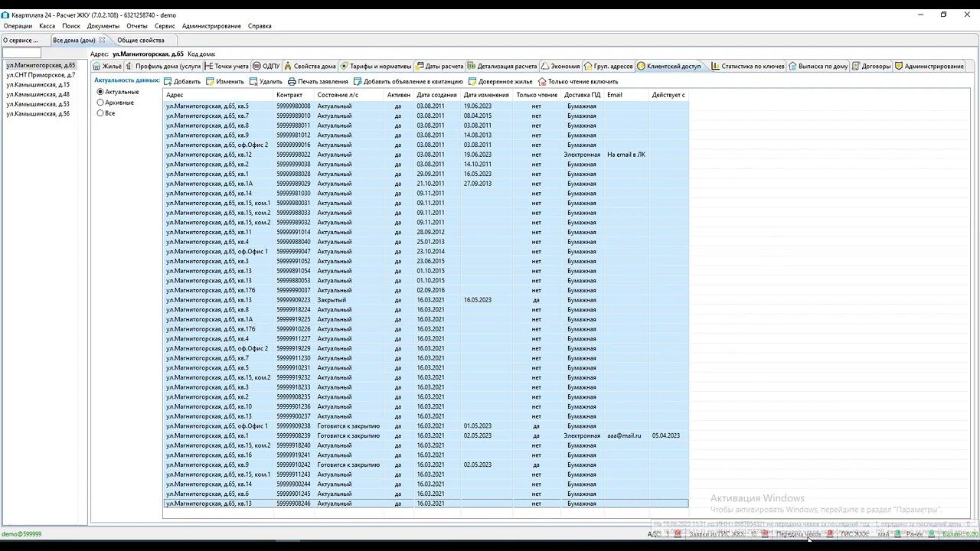Open the Документы menu

pyautogui.click(x=103, y=26)
